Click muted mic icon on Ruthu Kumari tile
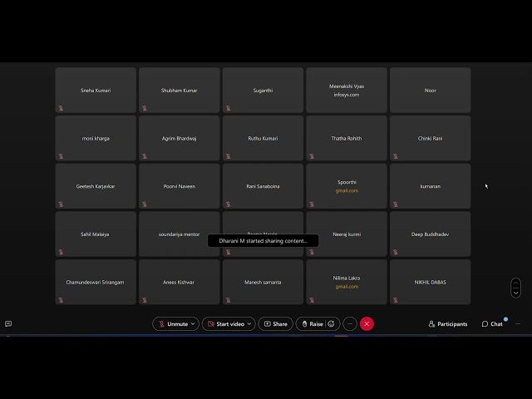The height and width of the screenshot is (399, 532). (x=229, y=156)
